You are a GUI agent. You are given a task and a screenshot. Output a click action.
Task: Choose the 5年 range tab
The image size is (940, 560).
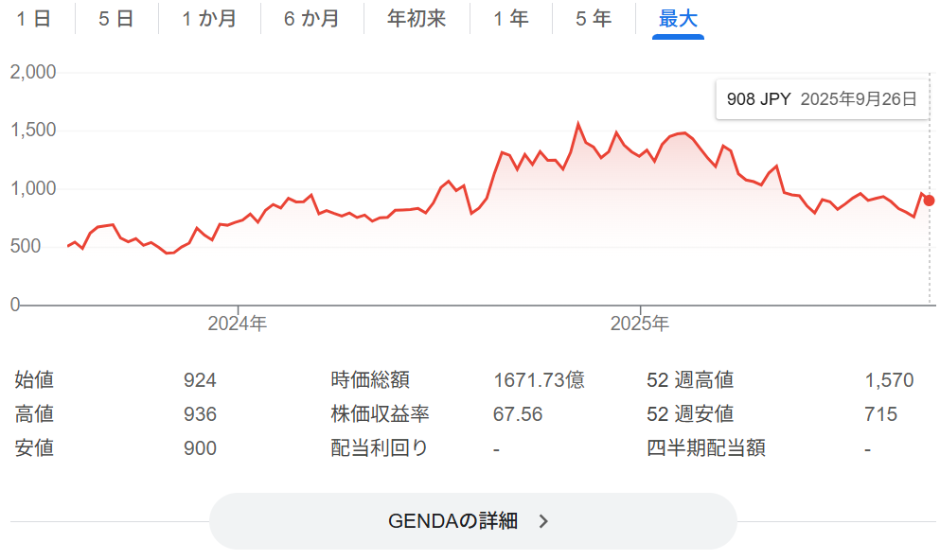pos(594,19)
